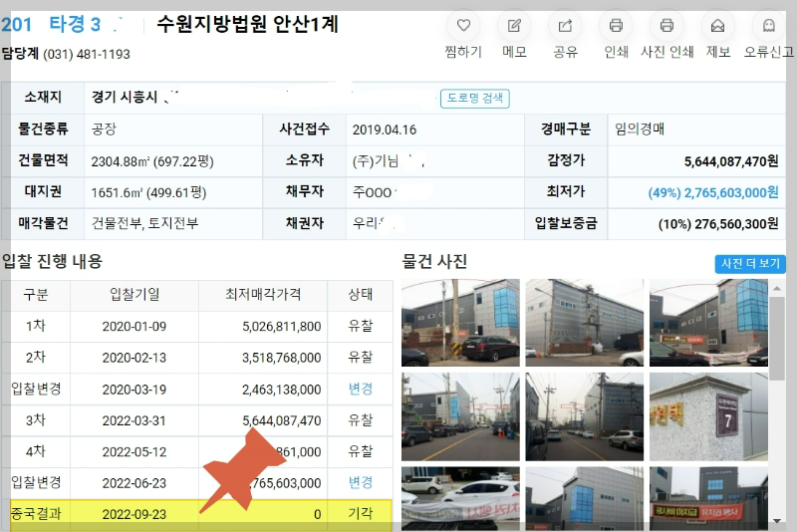Click the 사진 인쇄 printer icon
Screen dimensions: 797x532
click(x=666, y=26)
